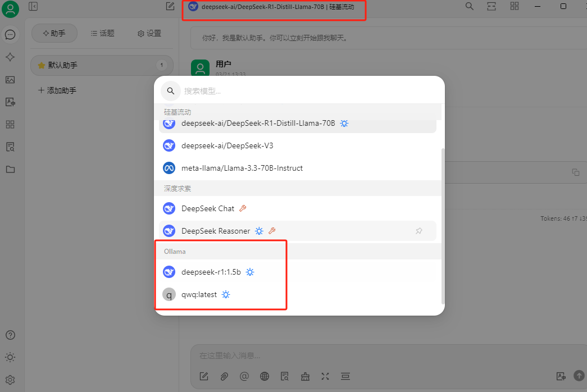Screen dimensions: 587x392
Task: Choose the DeepSeek Chat model
Action: click(x=298, y=208)
